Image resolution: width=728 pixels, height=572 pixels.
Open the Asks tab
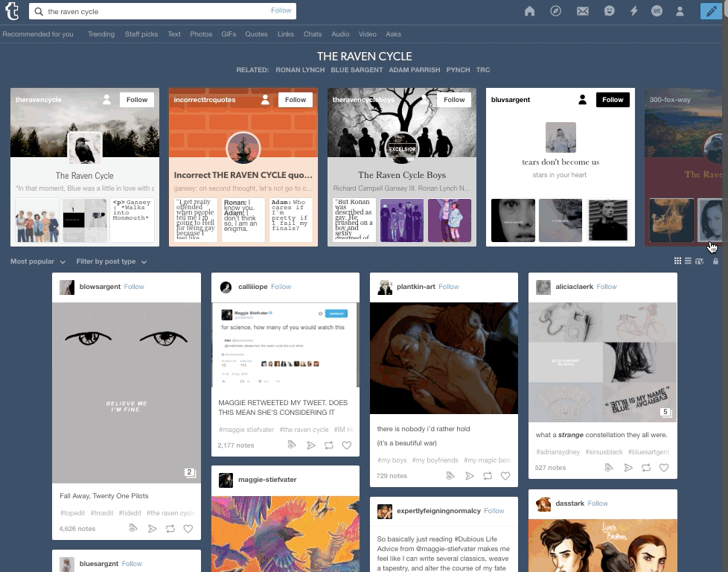(393, 34)
